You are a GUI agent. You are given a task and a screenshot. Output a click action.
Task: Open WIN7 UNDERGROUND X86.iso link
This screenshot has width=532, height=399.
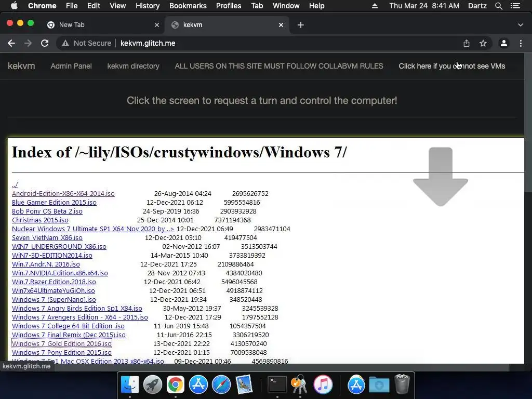click(59, 246)
